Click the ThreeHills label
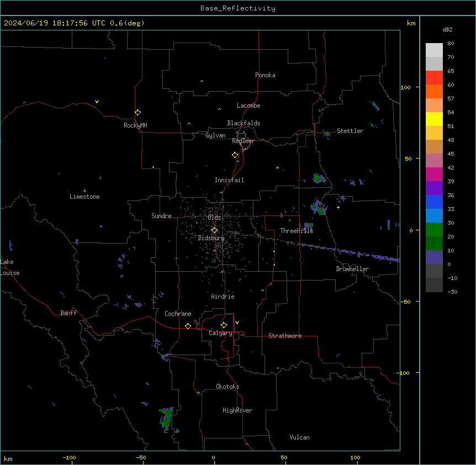Image resolution: width=476 pixels, height=465 pixels. (x=297, y=231)
